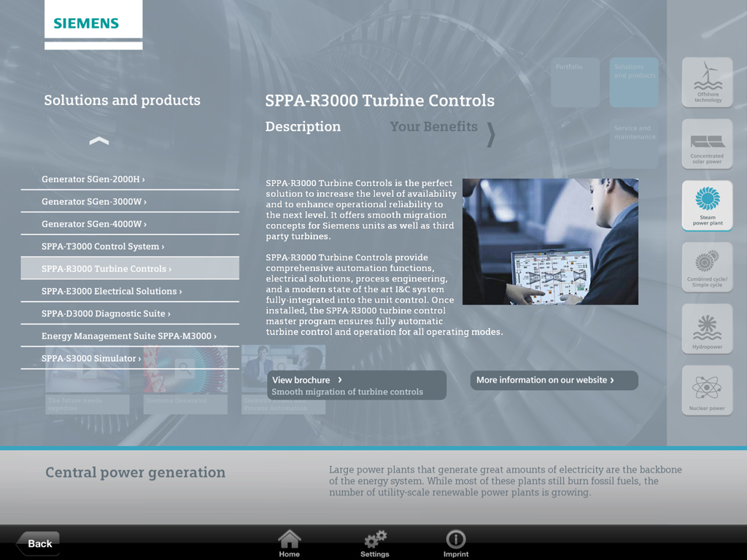The height and width of the screenshot is (560, 747).
Task: Open Generator SGen-4000W entry
Action: tap(130, 224)
